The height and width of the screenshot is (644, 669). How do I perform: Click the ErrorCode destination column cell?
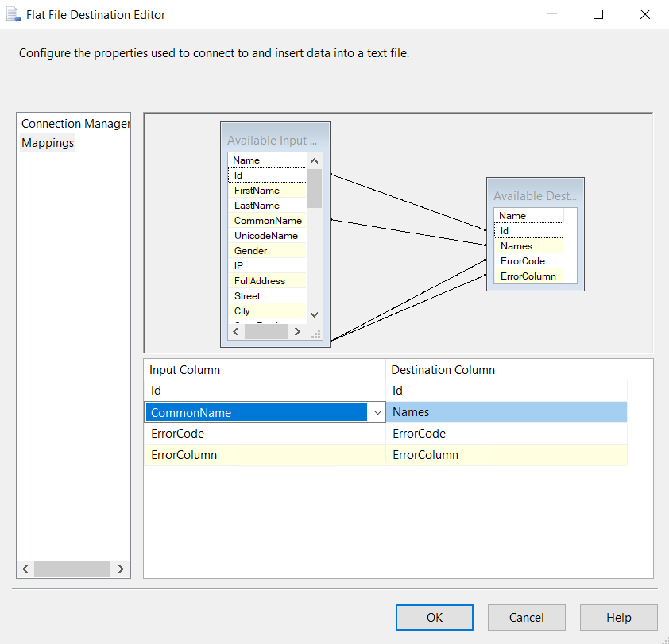506,434
